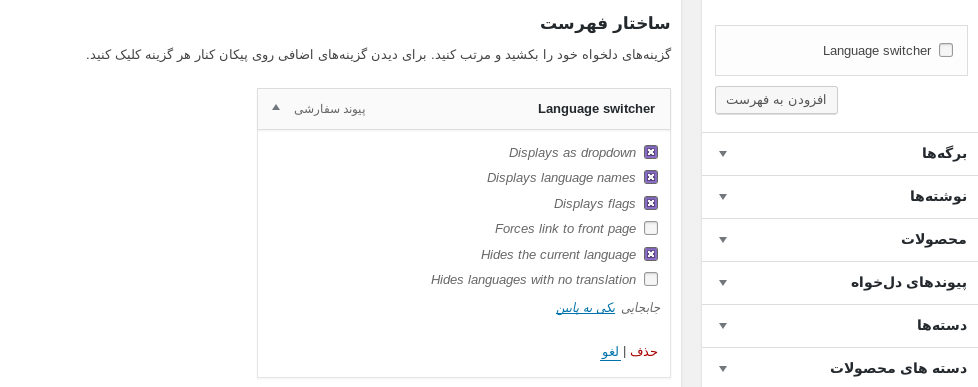Uncheck Displays flags checkbox
The image size is (978, 387).
[x=651, y=203]
